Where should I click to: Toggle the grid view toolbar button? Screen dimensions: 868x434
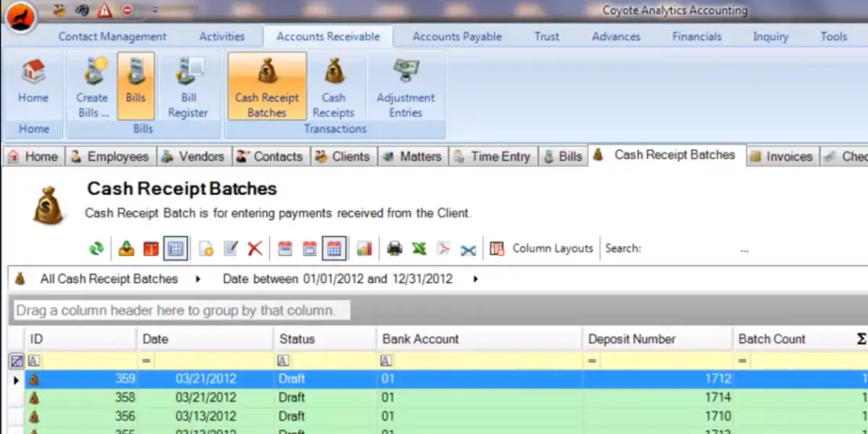pyautogui.click(x=175, y=249)
